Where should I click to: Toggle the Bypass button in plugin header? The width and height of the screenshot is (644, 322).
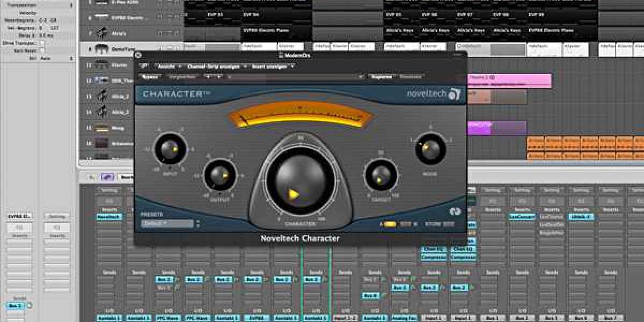[150, 77]
